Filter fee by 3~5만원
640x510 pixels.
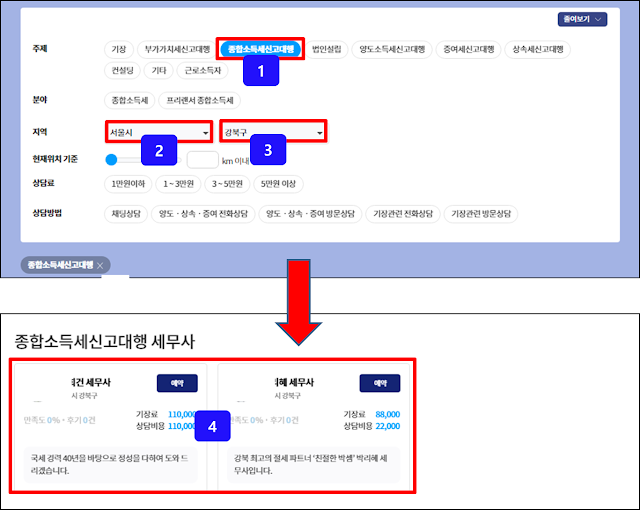pos(227,184)
